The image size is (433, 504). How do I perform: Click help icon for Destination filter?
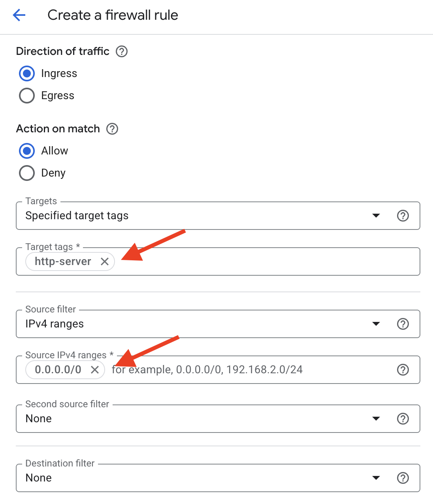(x=403, y=478)
